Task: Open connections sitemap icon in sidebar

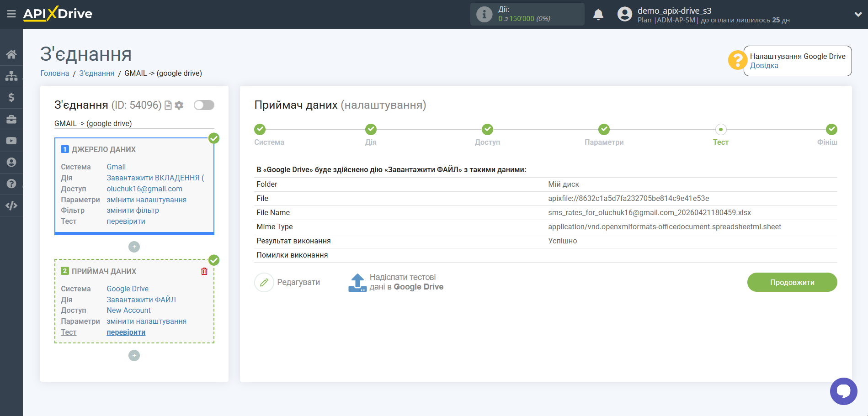Action: [x=11, y=76]
